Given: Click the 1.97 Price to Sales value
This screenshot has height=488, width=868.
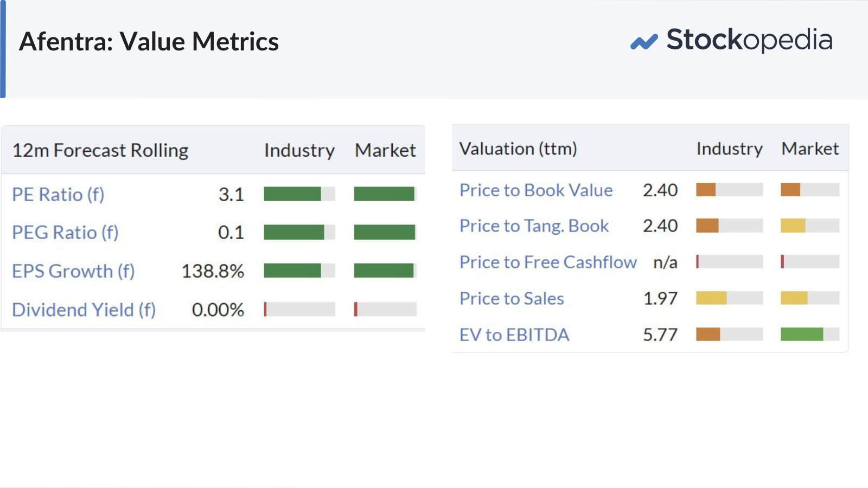Looking at the screenshot, I should coord(660,299).
